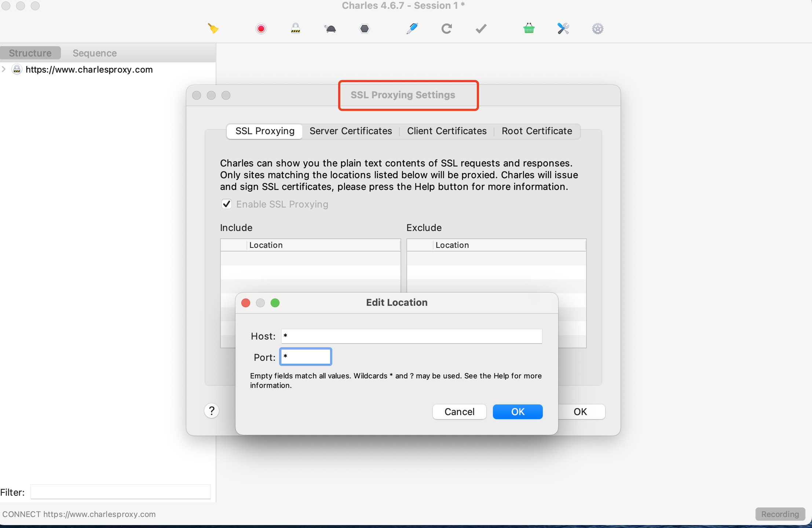Click the repeat request arrow icon
This screenshot has height=528, width=812.
pyautogui.click(x=446, y=29)
